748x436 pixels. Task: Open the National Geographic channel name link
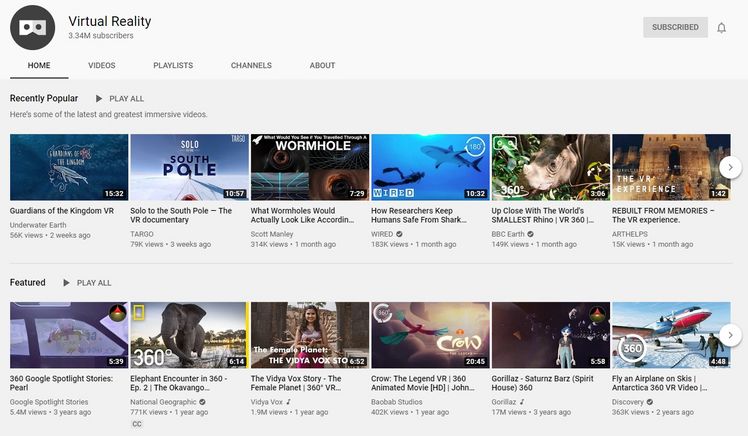click(x=163, y=402)
